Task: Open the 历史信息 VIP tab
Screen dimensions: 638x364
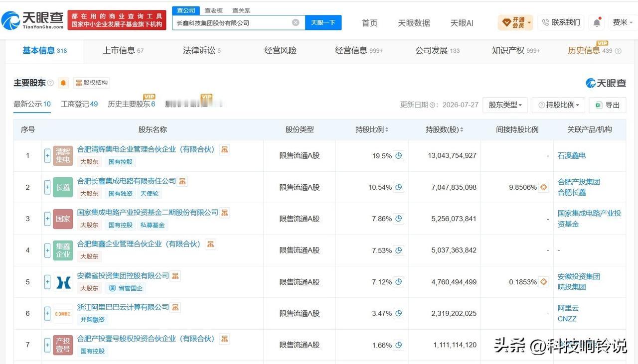Action: pos(590,50)
